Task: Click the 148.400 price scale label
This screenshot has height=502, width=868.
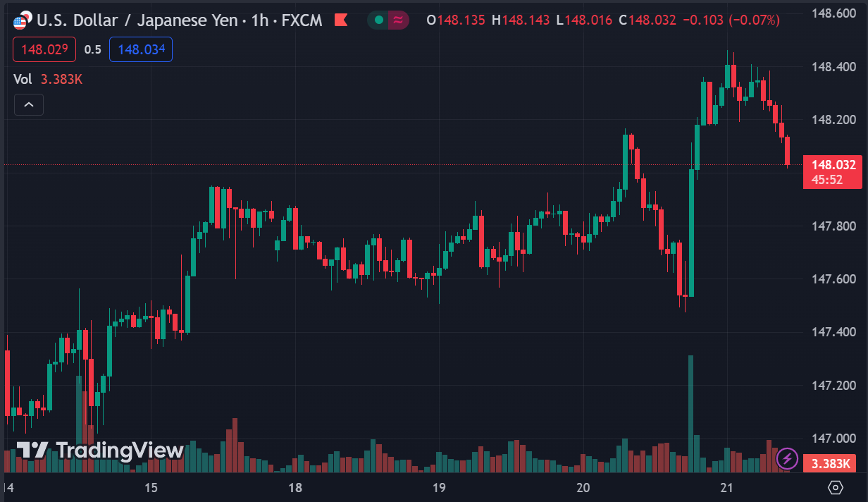Action: pyautogui.click(x=833, y=67)
